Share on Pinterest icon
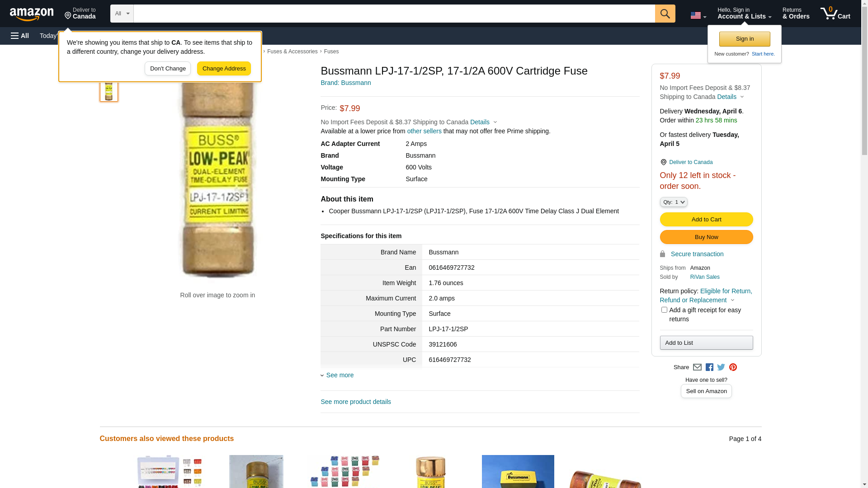 pos(733,367)
